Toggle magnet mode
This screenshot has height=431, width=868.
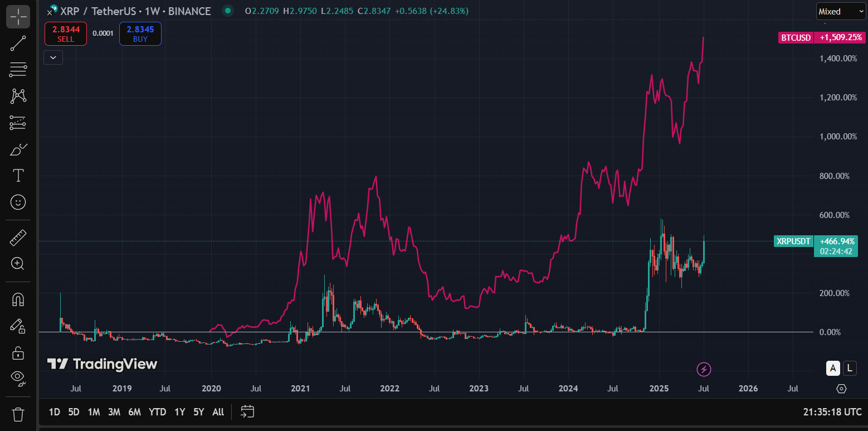tap(18, 299)
